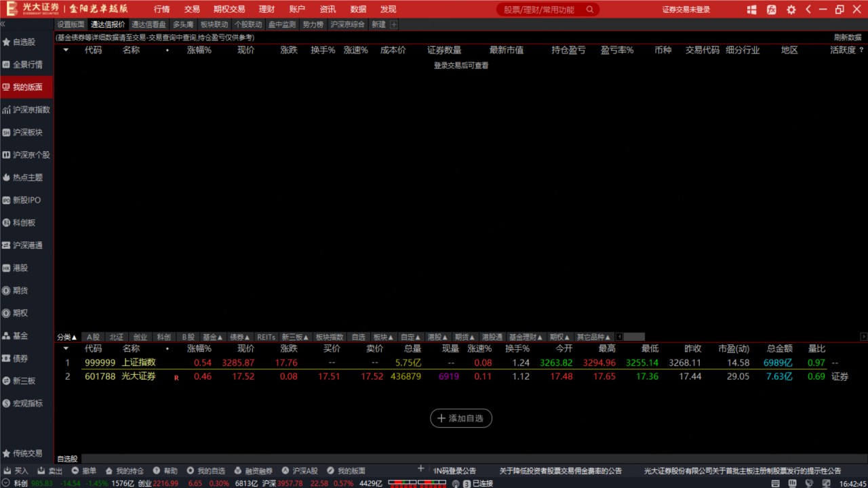Expand the 其它品种 category dropdown tab
The width and height of the screenshot is (868, 488).
click(x=593, y=337)
